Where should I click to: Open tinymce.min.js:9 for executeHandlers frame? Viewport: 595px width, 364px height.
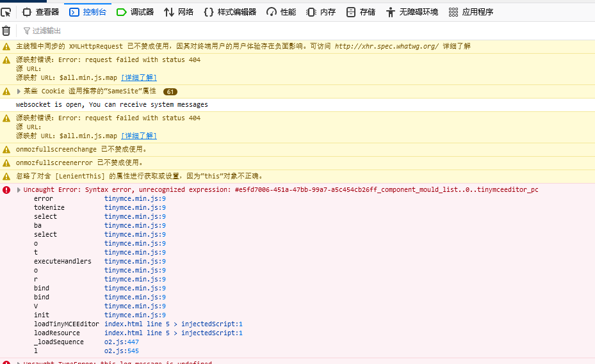(135, 261)
